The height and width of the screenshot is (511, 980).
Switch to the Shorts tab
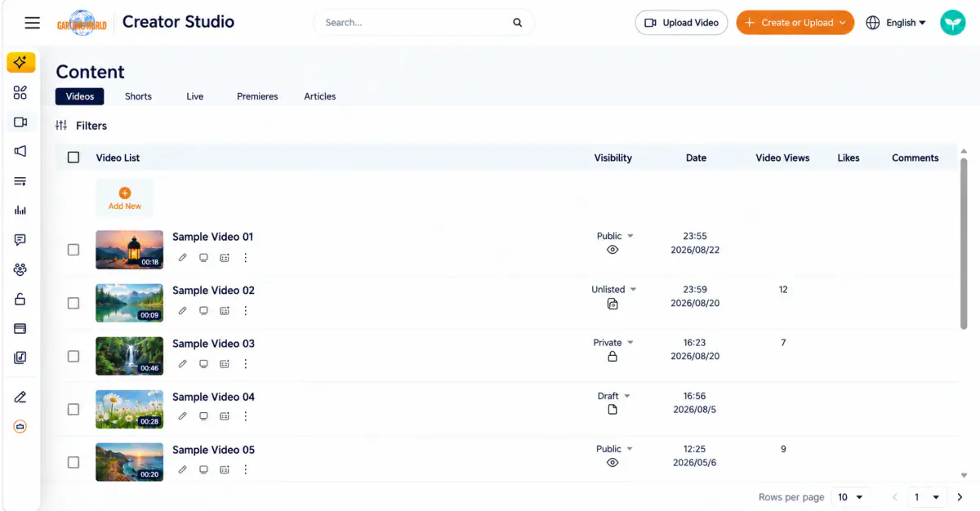pos(138,96)
